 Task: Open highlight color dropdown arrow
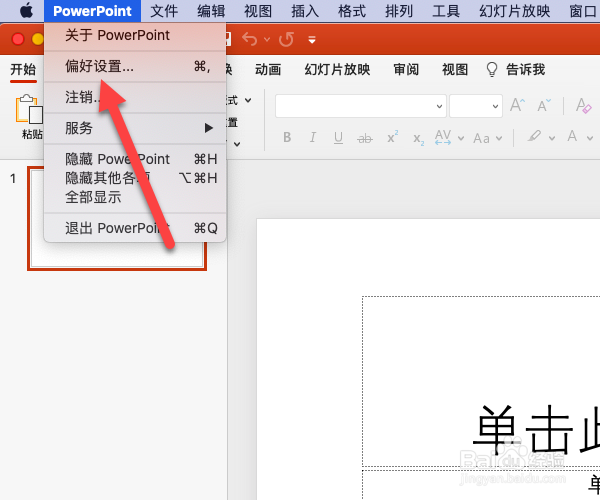[552, 138]
